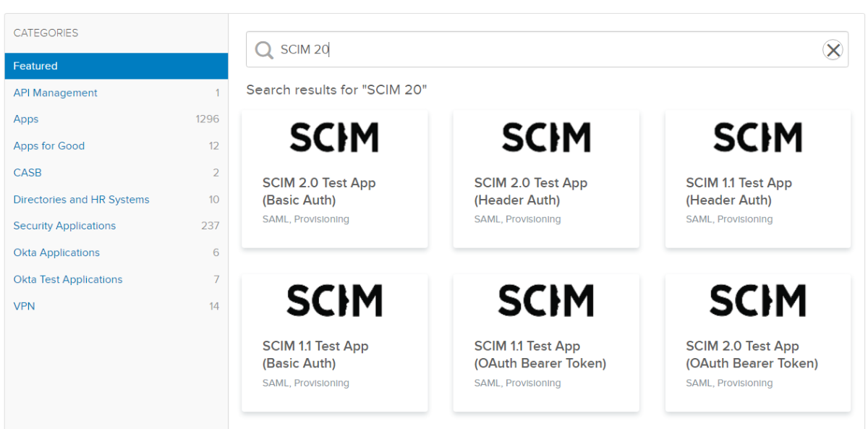Click the SCIM logo on SCIM 1.1 OAuth Bearer card
The height and width of the screenshot is (429, 868).
point(546,300)
